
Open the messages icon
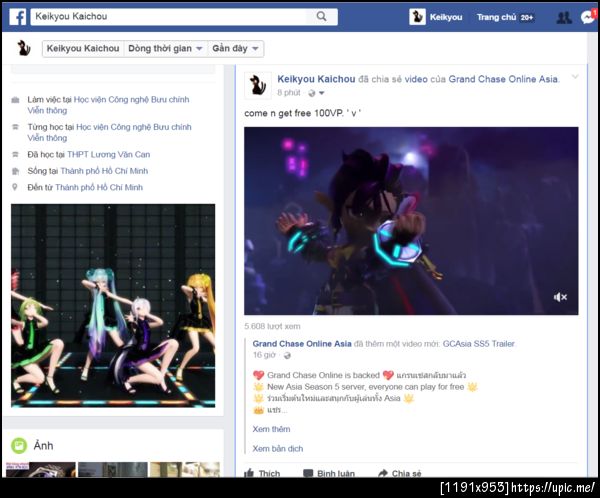pos(589,17)
